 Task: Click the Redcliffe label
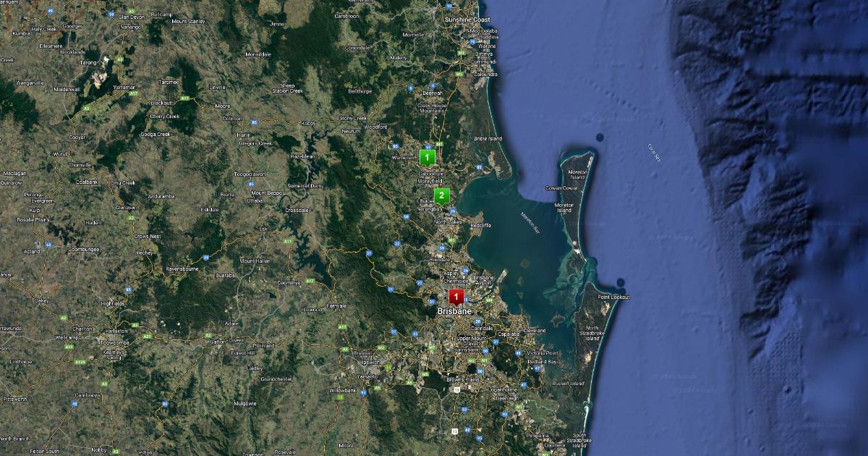[x=481, y=225]
